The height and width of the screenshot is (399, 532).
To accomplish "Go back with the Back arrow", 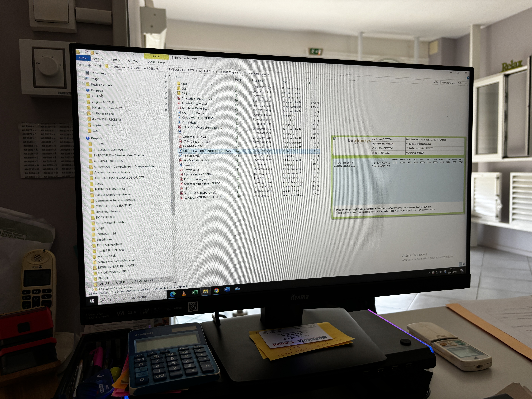I will click(81, 65).
